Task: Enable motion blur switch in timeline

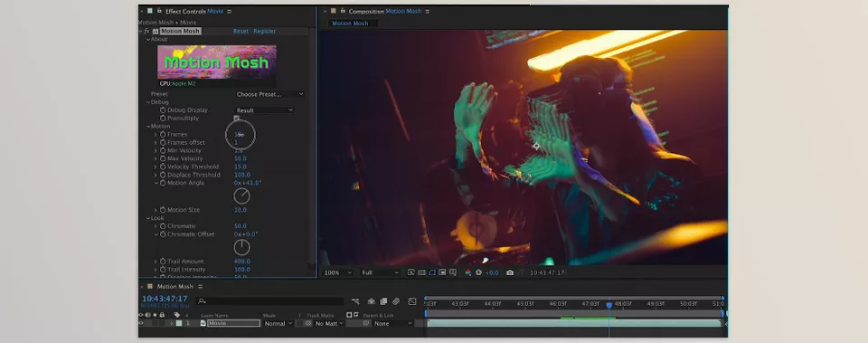Action: tap(396, 301)
